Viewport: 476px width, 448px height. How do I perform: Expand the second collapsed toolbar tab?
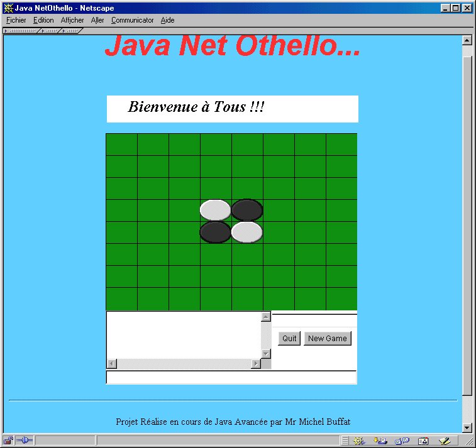(50, 31)
